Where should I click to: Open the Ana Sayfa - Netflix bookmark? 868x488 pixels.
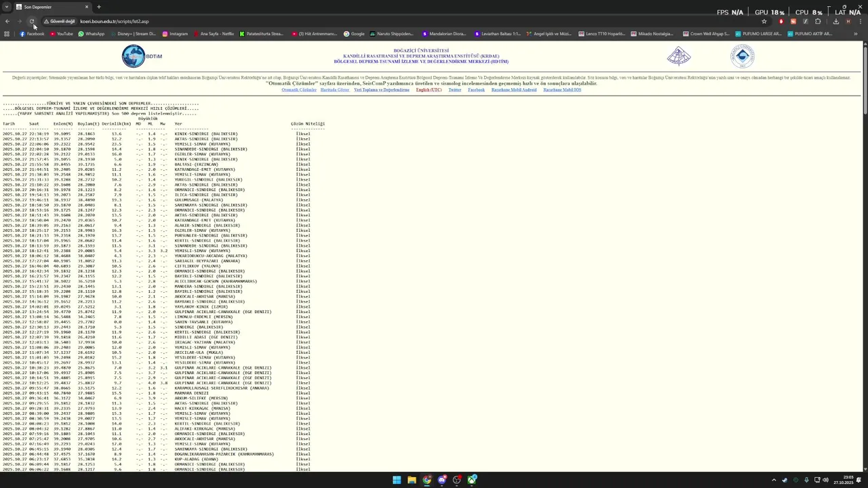coord(214,34)
